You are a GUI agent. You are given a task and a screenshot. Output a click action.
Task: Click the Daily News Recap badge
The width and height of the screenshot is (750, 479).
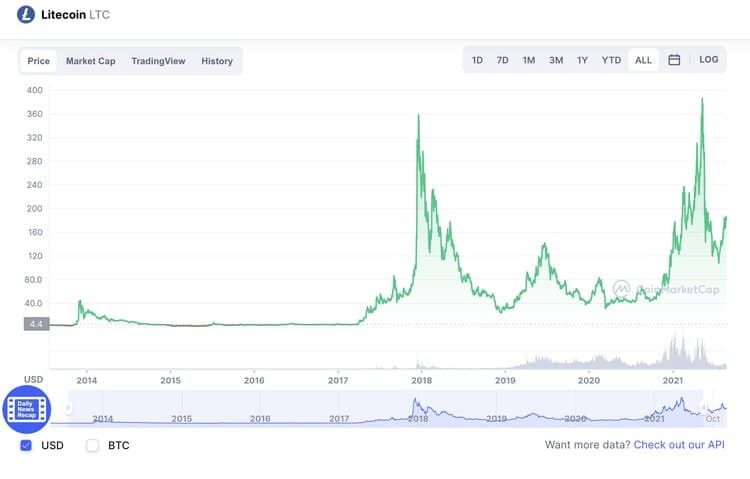[26, 409]
